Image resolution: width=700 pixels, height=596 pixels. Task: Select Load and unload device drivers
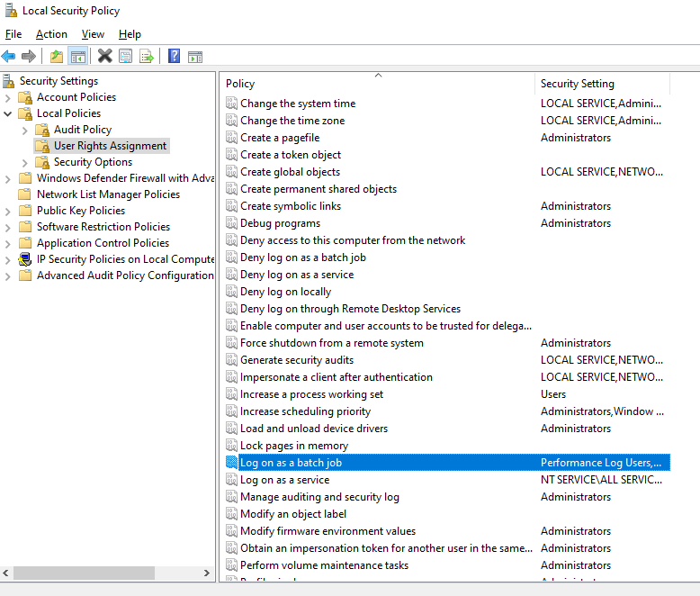click(x=314, y=429)
